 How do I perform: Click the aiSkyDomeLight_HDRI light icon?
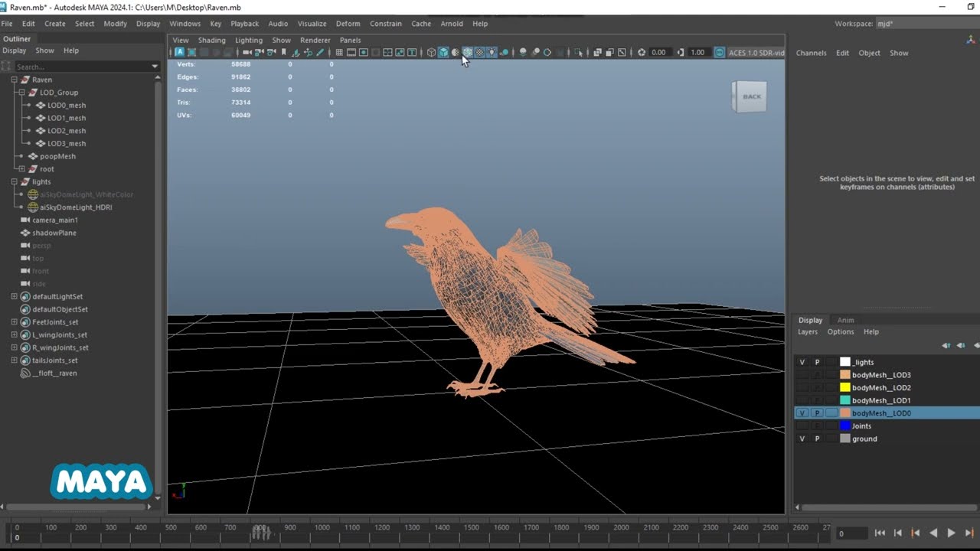[33, 207]
